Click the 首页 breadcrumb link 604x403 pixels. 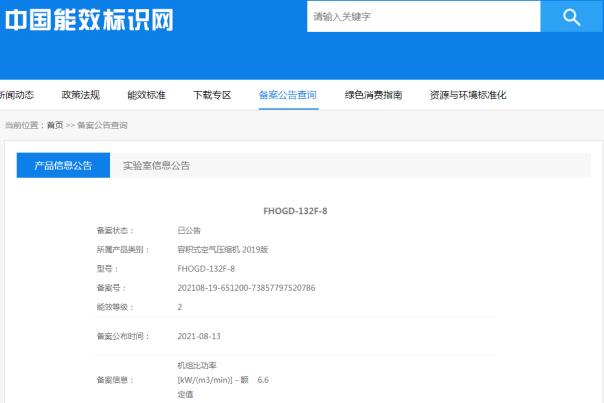55,125
